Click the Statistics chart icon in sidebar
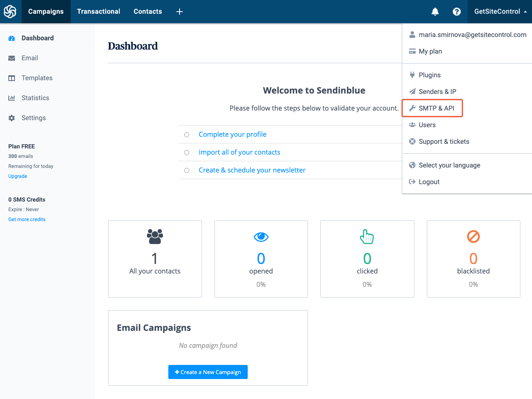 click(x=12, y=98)
